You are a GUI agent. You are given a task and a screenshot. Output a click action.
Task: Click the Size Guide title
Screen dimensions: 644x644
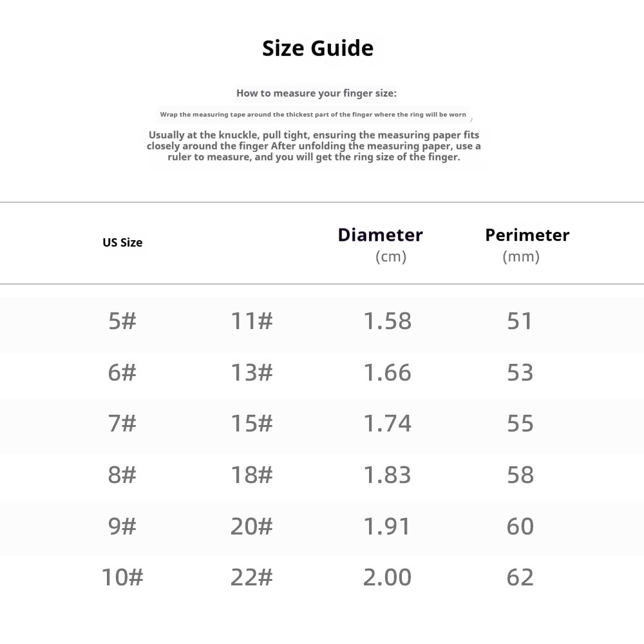[317, 48]
